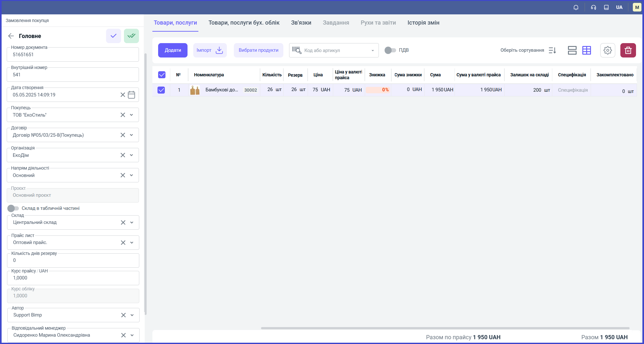Open calendar picker for creation date

[x=132, y=95]
